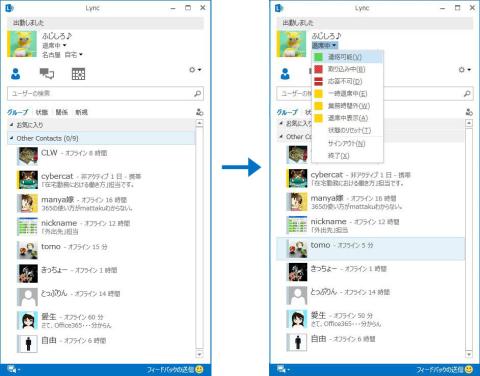Screen dimensions: 480x376
Task: Click add contact icon in left window
Action: (199, 112)
